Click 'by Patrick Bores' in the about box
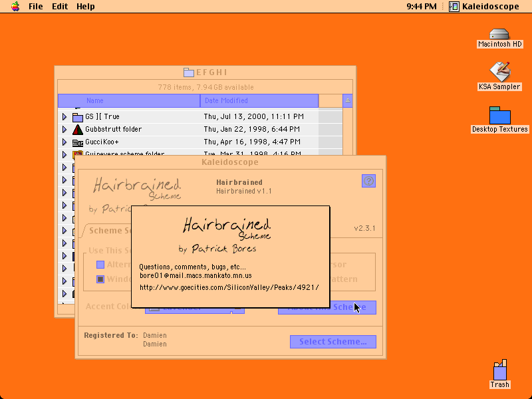This screenshot has width=532, height=399. 217,249
